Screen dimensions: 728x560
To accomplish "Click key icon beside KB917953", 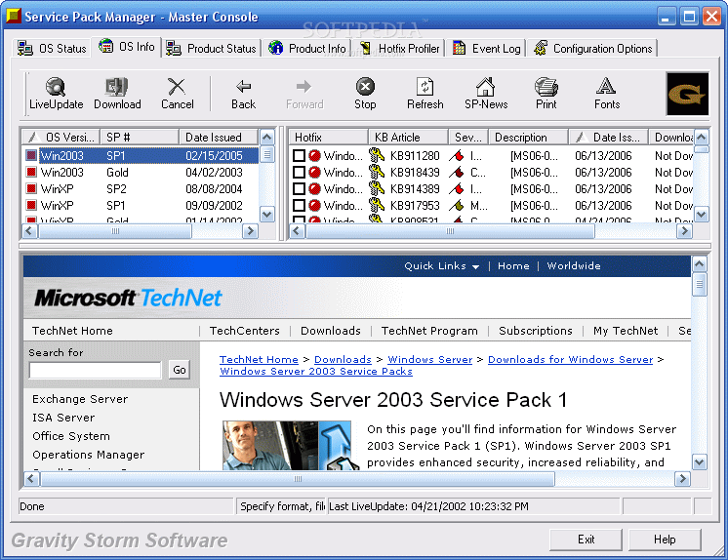I will (x=377, y=205).
